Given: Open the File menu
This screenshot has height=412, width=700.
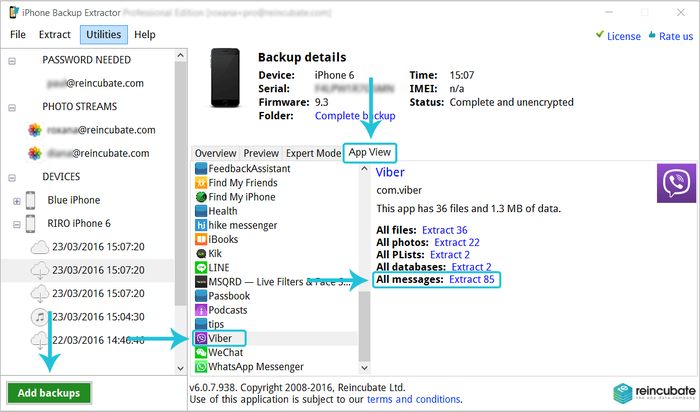Looking at the screenshot, I should point(18,34).
